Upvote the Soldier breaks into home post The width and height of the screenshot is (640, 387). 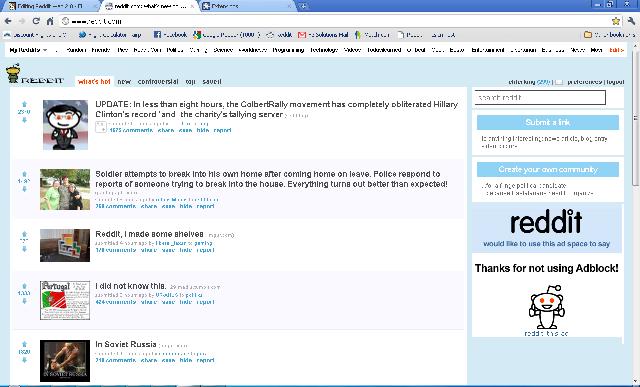24,174
